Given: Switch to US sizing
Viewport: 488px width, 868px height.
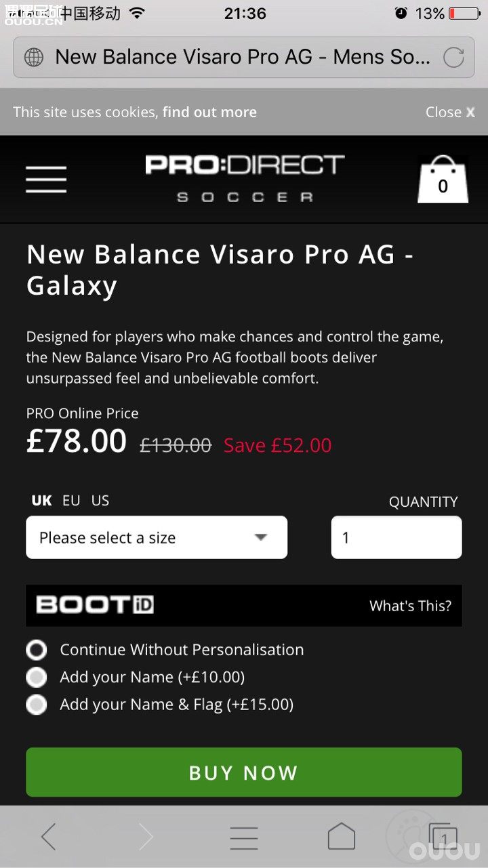Looking at the screenshot, I should pos(100,501).
